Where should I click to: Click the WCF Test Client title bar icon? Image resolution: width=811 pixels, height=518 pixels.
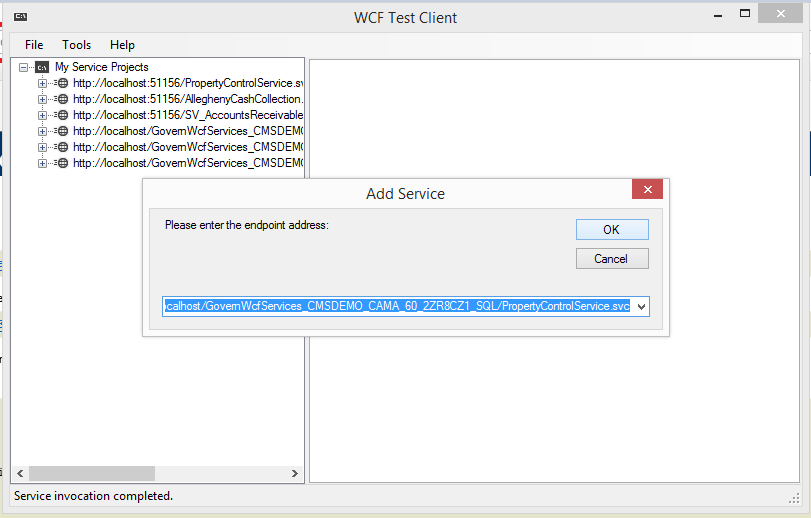pos(21,17)
